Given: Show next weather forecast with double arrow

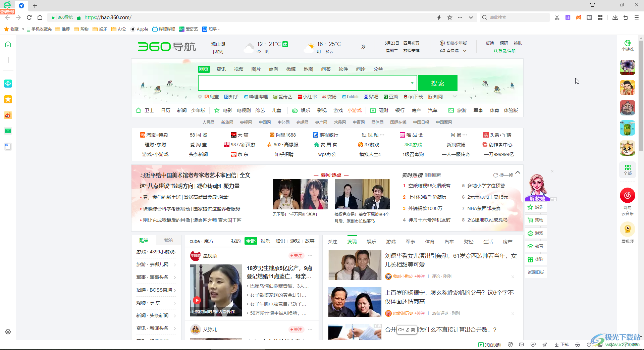Looking at the screenshot, I should (x=363, y=47).
